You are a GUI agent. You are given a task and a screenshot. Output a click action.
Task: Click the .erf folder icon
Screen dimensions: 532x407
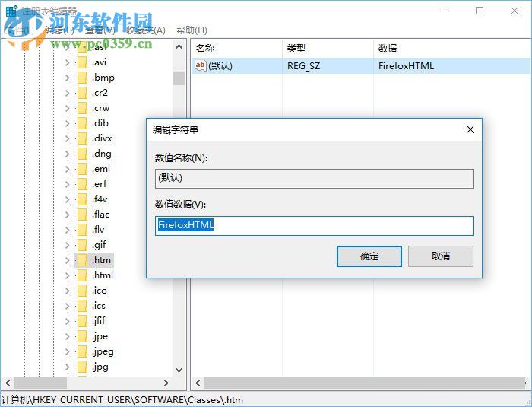click(82, 184)
